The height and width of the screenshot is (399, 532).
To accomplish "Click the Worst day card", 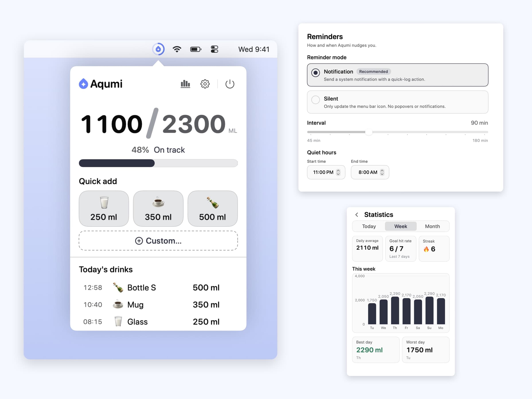I will click(426, 350).
